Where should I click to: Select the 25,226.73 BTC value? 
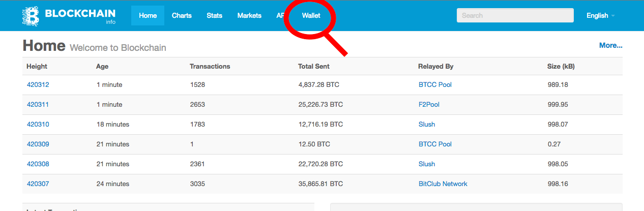pyautogui.click(x=320, y=104)
